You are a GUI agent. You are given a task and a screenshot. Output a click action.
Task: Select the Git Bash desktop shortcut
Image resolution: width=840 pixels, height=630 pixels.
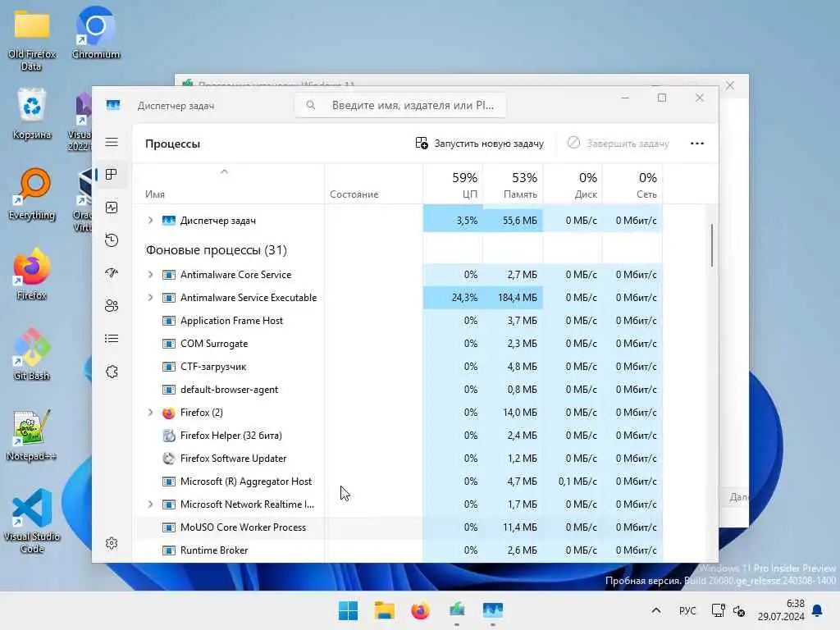(32, 354)
